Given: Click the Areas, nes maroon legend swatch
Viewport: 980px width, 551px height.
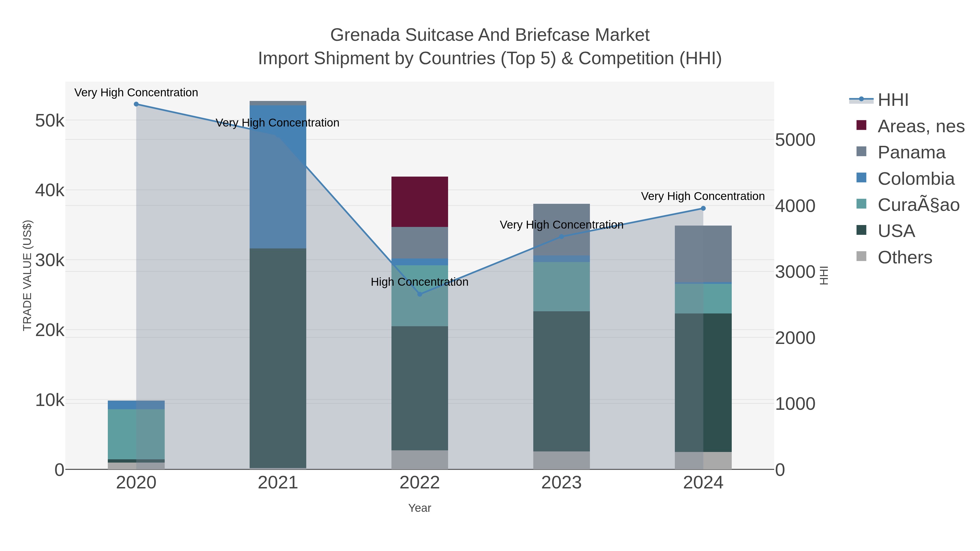Looking at the screenshot, I should (861, 125).
